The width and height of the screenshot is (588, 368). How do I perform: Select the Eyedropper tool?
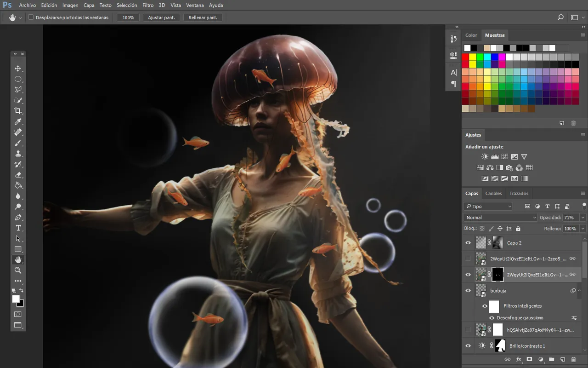point(18,121)
